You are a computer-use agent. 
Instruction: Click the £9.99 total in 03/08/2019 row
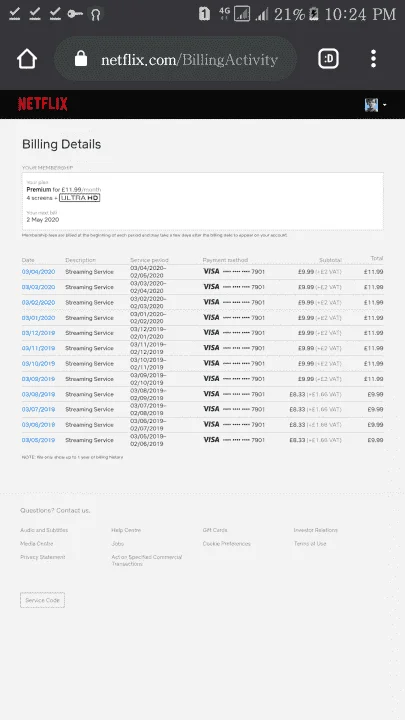click(375, 394)
